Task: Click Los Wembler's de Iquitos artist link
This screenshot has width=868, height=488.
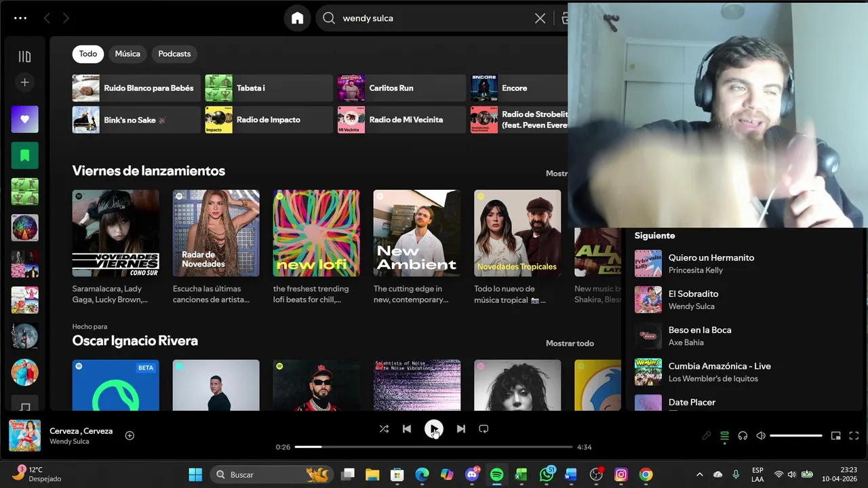Action: (x=713, y=379)
